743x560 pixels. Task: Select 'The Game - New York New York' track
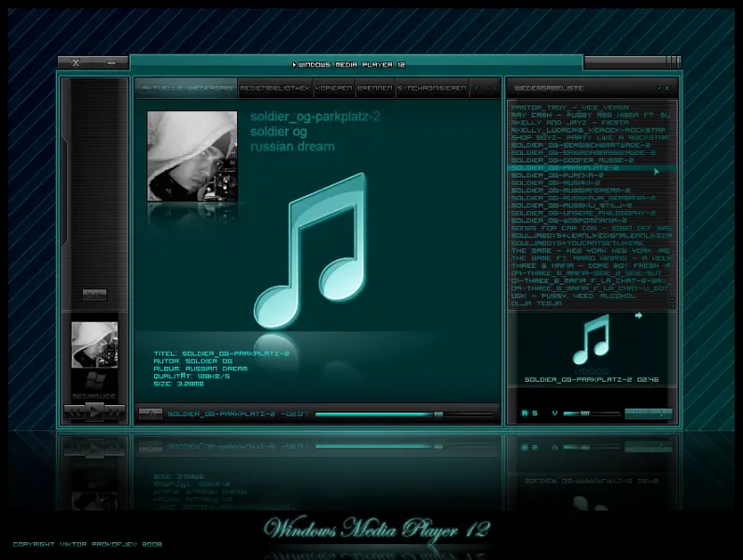[x=591, y=251]
